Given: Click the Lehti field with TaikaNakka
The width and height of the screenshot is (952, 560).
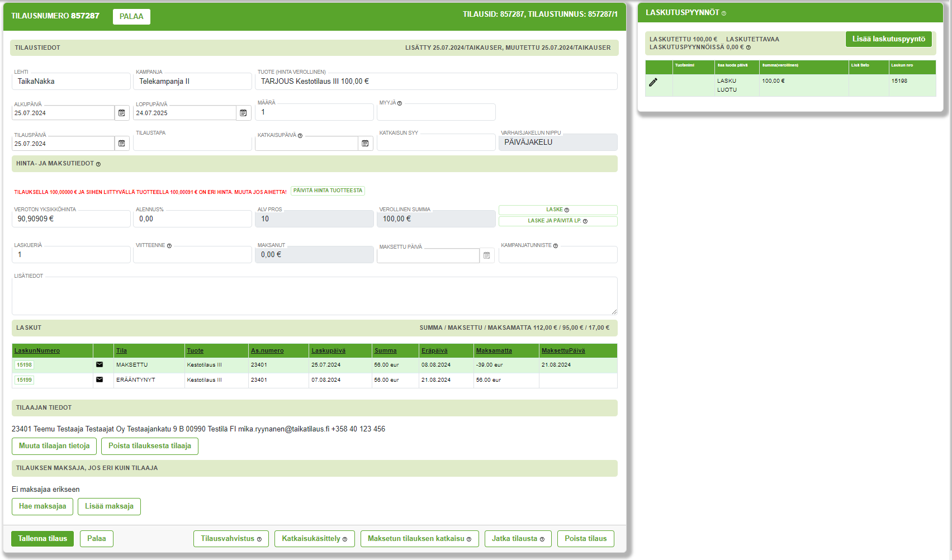Looking at the screenshot, I should [71, 82].
